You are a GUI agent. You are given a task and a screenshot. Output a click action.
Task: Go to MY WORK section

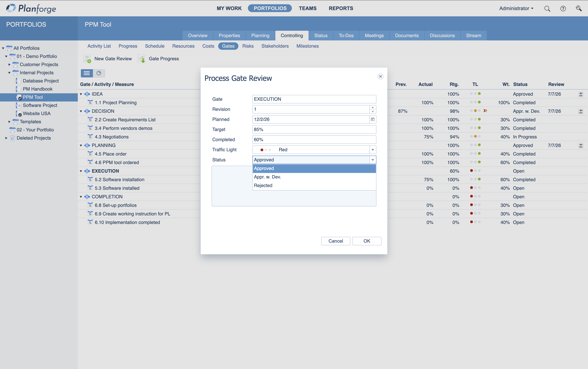point(229,8)
